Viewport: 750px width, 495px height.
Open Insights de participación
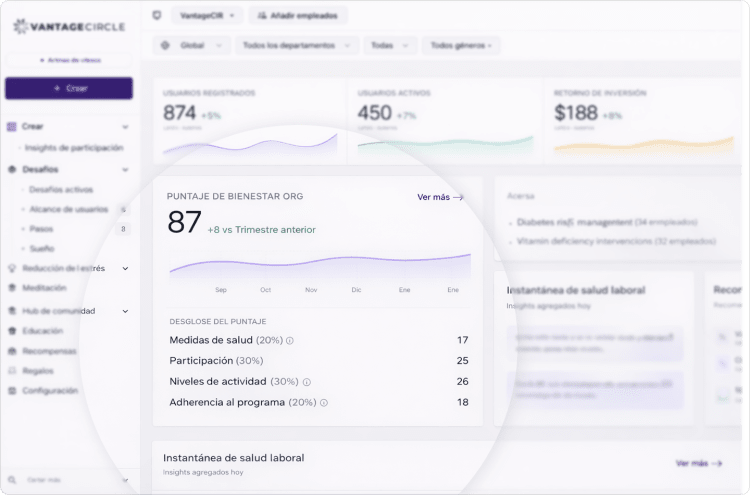[x=74, y=148]
